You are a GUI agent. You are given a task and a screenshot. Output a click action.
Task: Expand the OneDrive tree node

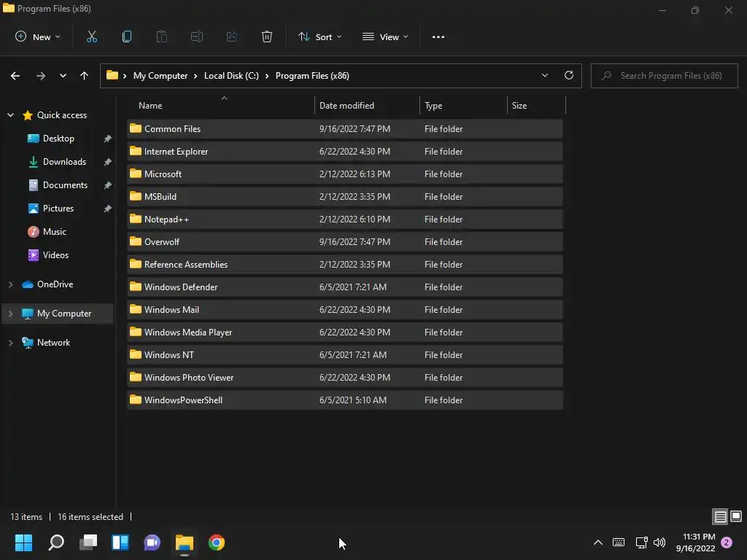point(10,284)
